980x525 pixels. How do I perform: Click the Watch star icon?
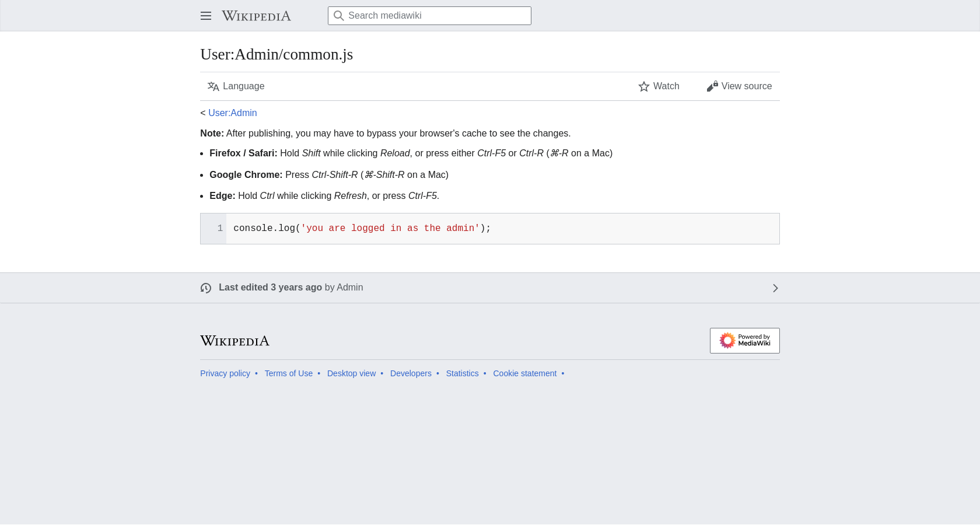tap(644, 86)
